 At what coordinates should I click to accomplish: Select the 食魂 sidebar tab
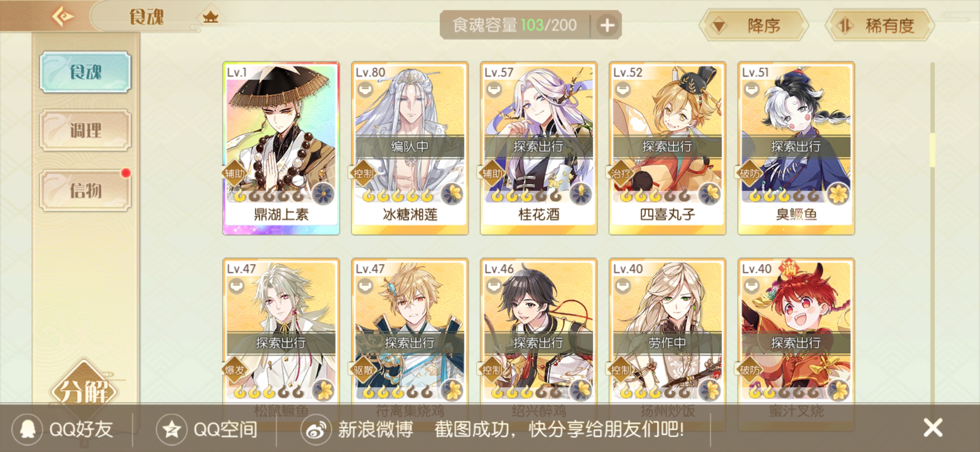pyautogui.click(x=85, y=72)
